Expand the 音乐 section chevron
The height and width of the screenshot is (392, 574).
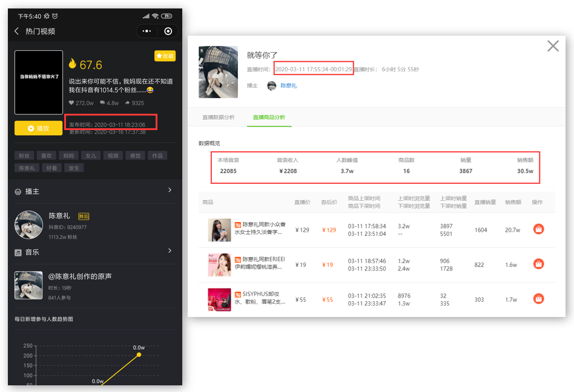pos(171,252)
